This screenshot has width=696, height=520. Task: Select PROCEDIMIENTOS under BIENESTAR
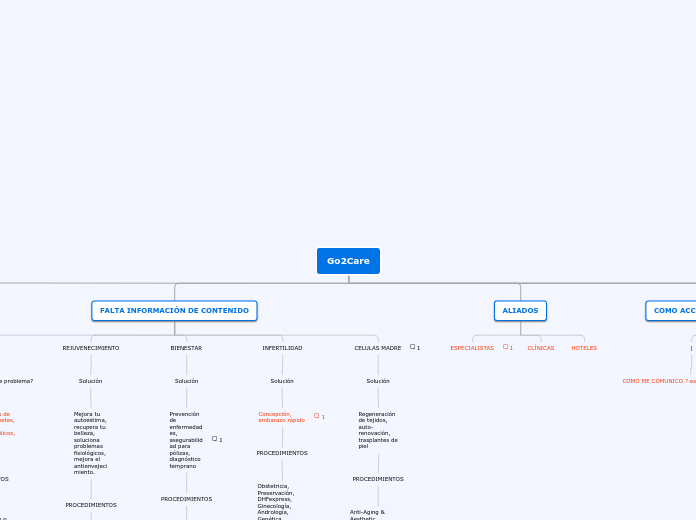[186, 499]
